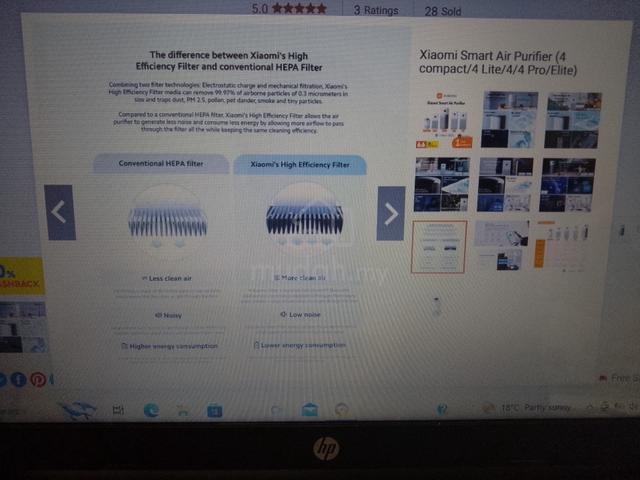Go to the previous image in the lightbox

[60, 212]
